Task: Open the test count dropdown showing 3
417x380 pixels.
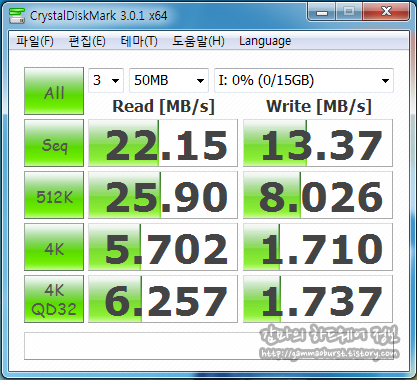Action: coord(106,80)
